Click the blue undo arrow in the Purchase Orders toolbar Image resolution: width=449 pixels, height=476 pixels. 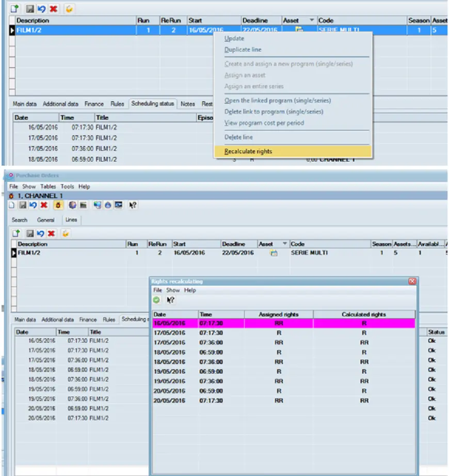coord(32,205)
